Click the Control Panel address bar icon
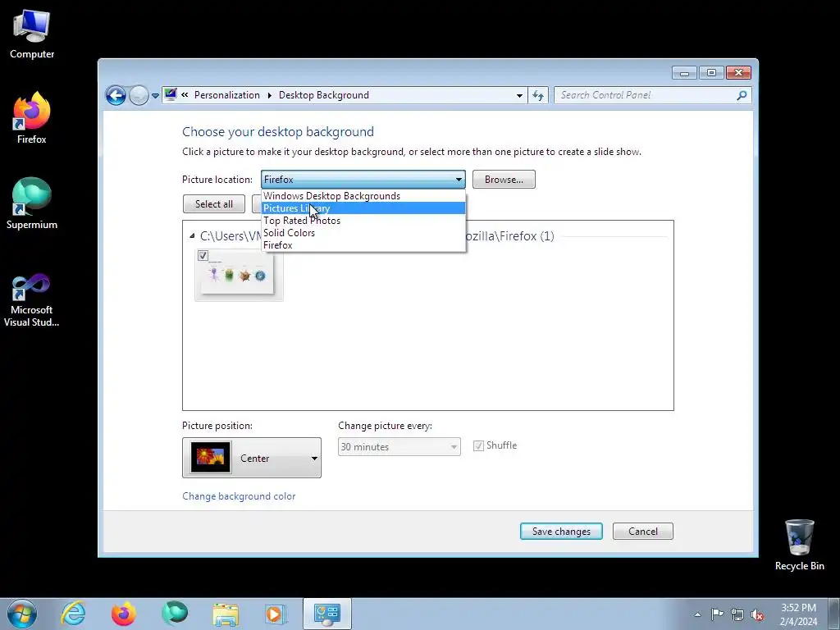Viewport: 840px width, 630px height. [x=171, y=95]
